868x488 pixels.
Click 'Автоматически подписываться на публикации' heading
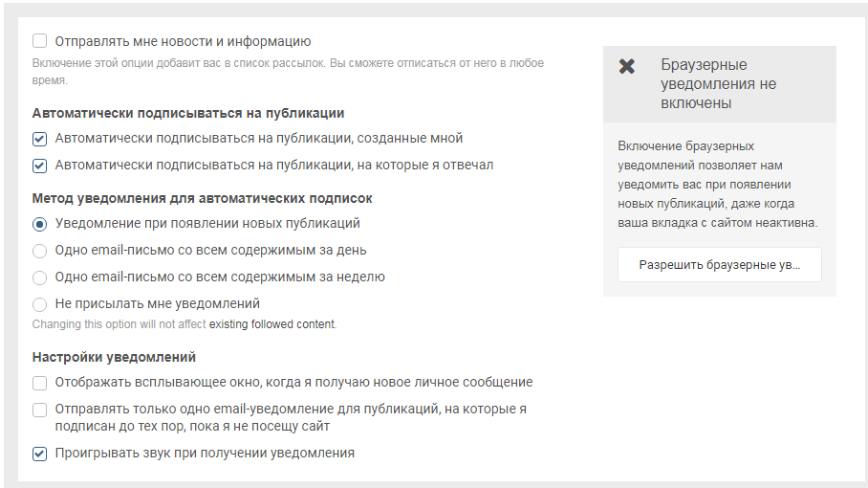[188, 113]
